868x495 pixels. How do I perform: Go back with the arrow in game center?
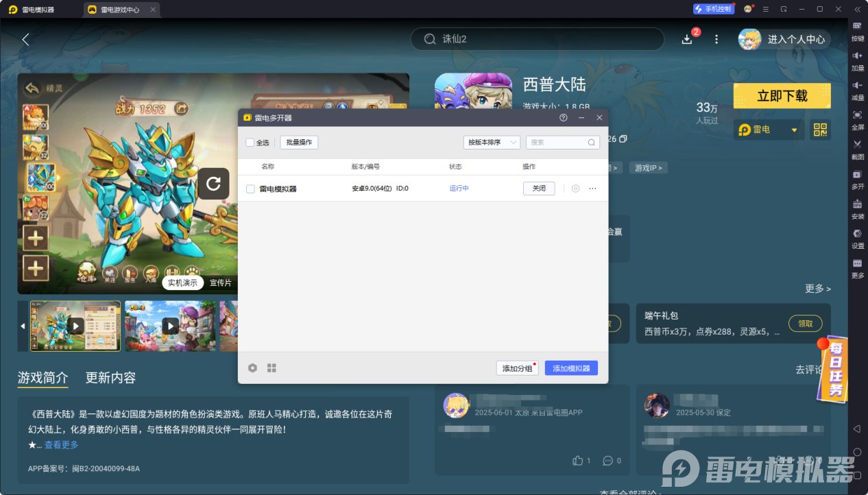(x=25, y=39)
